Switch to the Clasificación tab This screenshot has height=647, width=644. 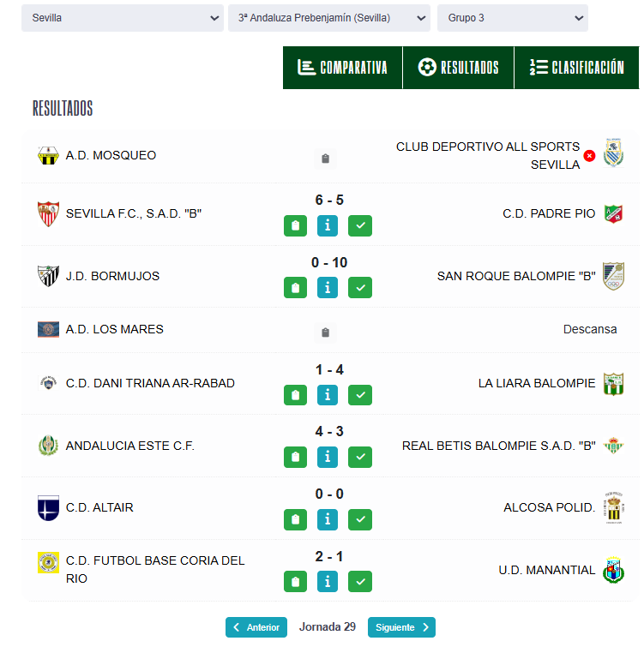(x=576, y=68)
